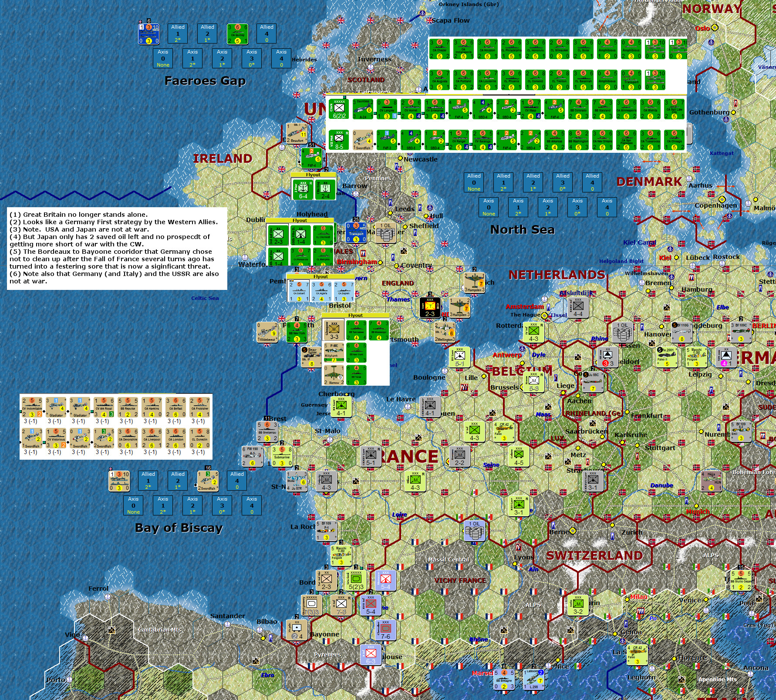Click the 1 OIL marker near Essen
Screen dimensions: 776x700
coord(623,332)
